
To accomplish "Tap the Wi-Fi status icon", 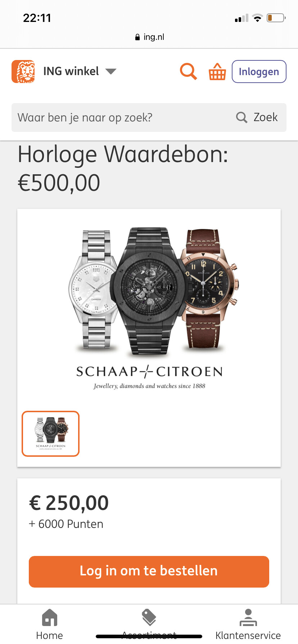I will [x=257, y=18].
